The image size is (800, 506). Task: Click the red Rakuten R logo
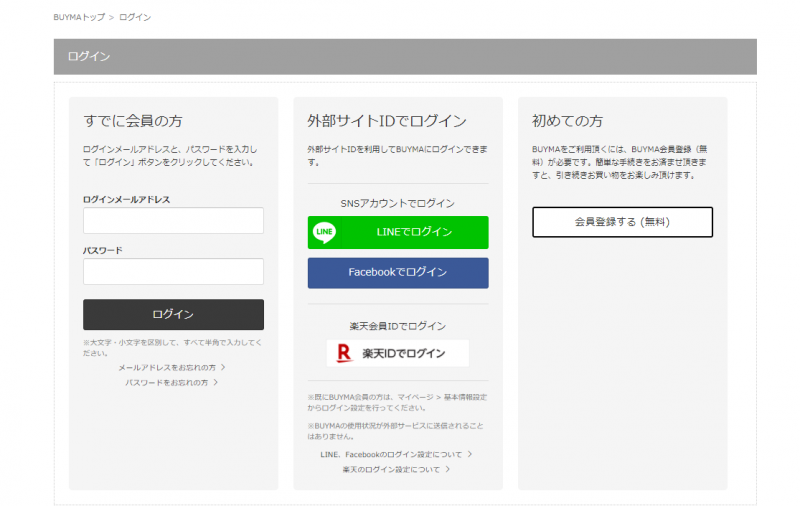tap(344, 353)
